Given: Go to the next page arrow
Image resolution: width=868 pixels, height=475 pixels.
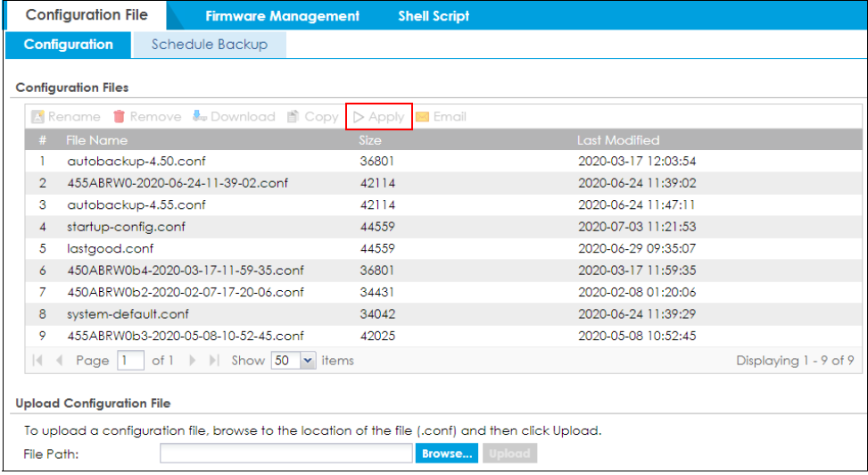Looking at the screenshot, I should 192,361.
